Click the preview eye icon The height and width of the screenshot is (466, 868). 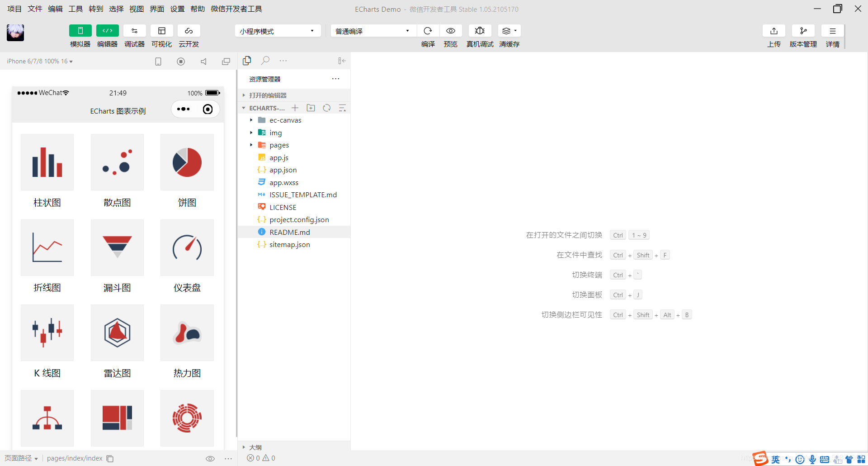click(451, 31)
